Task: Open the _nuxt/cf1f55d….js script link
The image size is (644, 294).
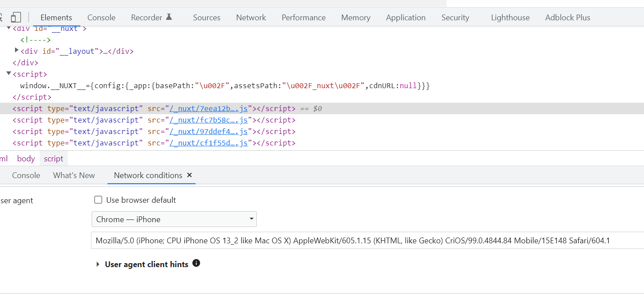Action: click(209, 143)
